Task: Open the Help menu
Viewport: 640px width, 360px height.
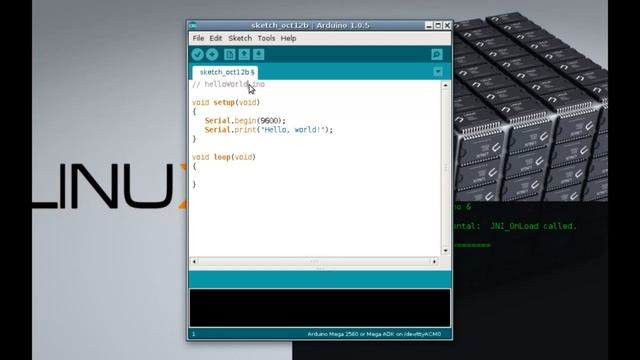Action: 288,38
